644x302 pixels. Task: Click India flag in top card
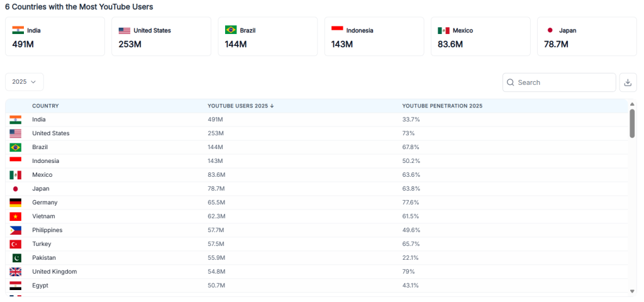[x=18, y=30]
